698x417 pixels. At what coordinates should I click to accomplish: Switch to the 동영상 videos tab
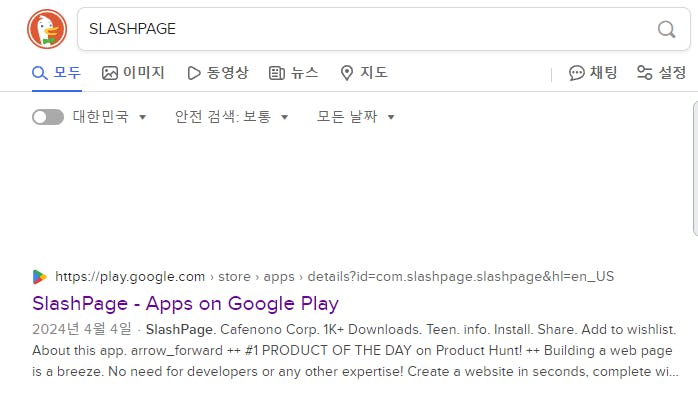point(218,73)
